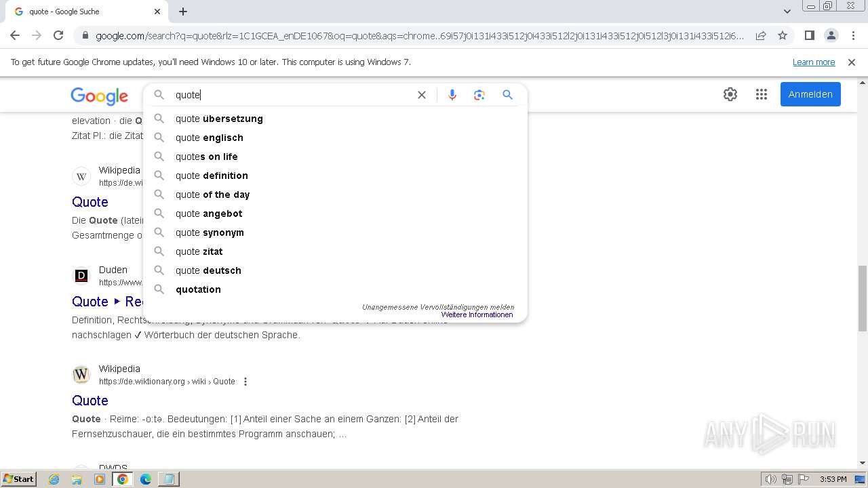Open Windows Media Player from taskbar

[x=100, y=479]
